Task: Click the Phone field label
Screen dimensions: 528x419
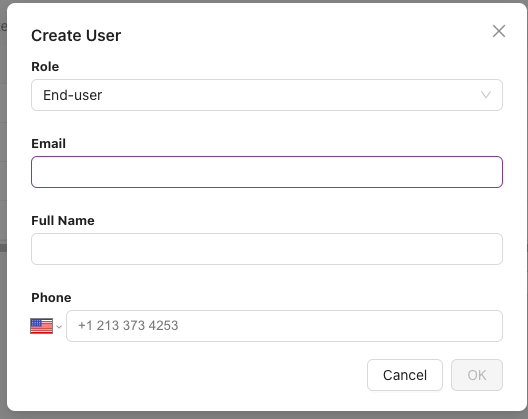Action: coord(51,298)
